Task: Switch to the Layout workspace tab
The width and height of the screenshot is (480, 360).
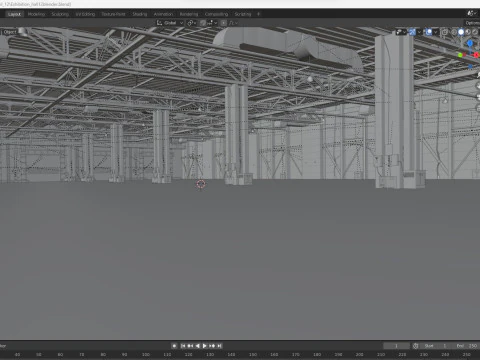Action: coord(14,14)
